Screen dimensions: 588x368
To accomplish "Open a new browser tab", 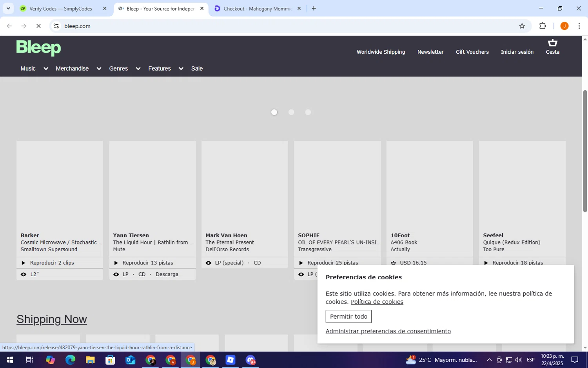I will (x=314, y=8).
